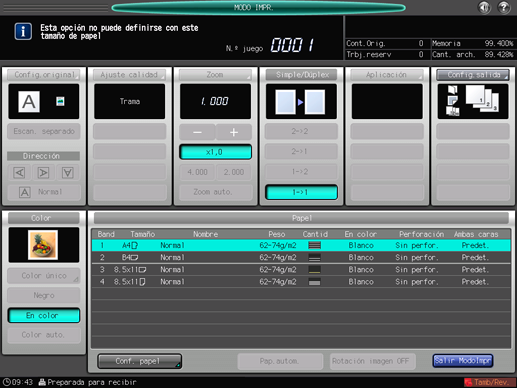Open the help question mark icon
Image resolution: width=517 pixels, height=388 pixels.
pos(503,7)
